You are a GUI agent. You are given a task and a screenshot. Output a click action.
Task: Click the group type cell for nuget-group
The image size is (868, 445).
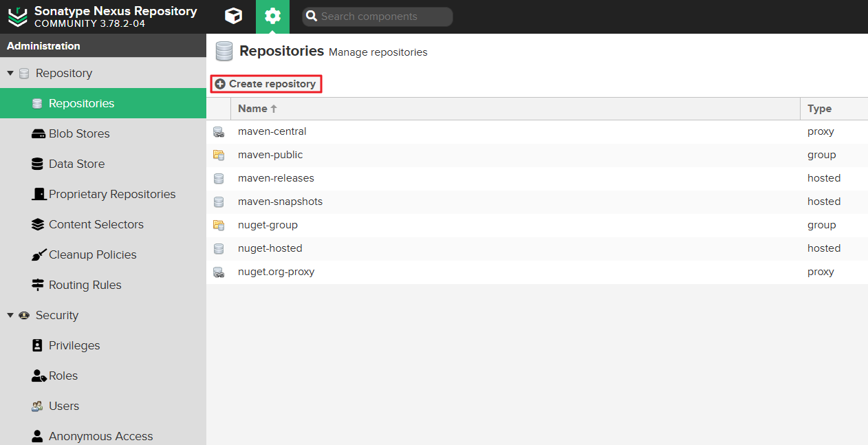pos(834,225)
